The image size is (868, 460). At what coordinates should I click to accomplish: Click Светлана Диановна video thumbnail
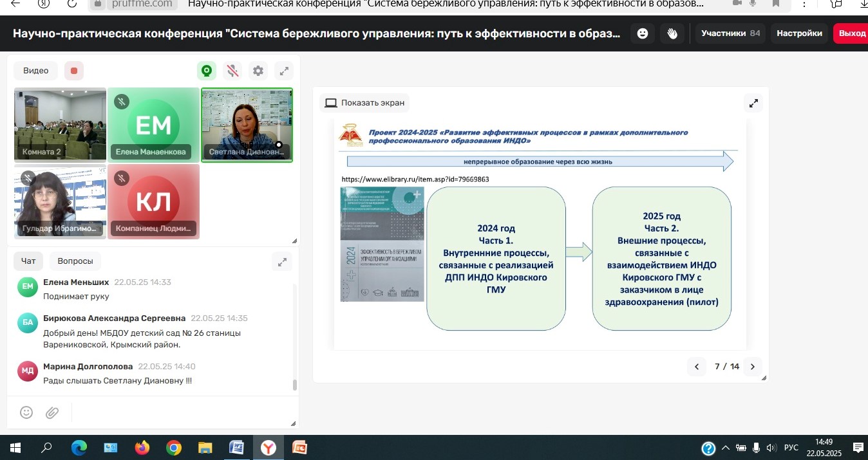(247, 124)
